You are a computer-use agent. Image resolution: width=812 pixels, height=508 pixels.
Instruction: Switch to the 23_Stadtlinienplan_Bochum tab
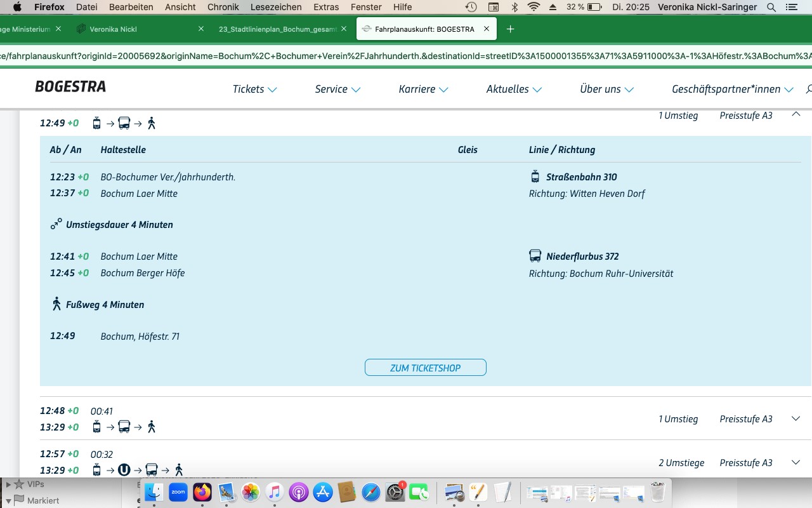(x=277, y=29)
